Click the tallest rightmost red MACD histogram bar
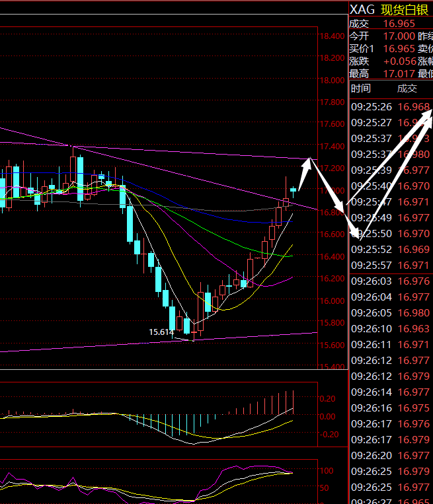 click(x=293, y=402)
